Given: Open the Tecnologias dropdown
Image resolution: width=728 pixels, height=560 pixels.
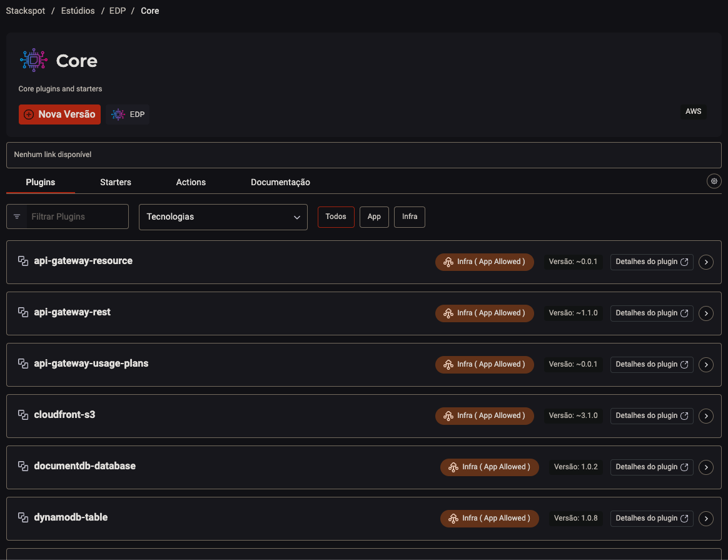Looking at the screenshot, I should click(x=223, y=217).
